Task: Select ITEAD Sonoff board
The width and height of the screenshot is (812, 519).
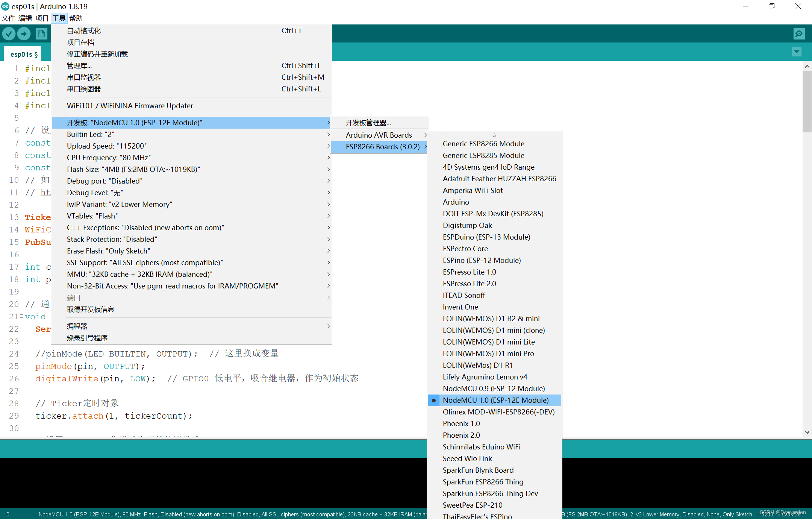Action: [x=495, y=296]
